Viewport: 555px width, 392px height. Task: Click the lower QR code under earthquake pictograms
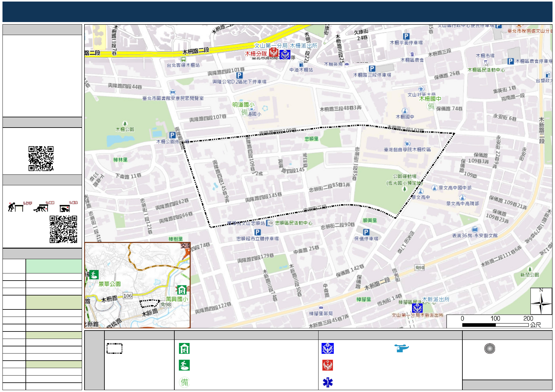[63, 229]
